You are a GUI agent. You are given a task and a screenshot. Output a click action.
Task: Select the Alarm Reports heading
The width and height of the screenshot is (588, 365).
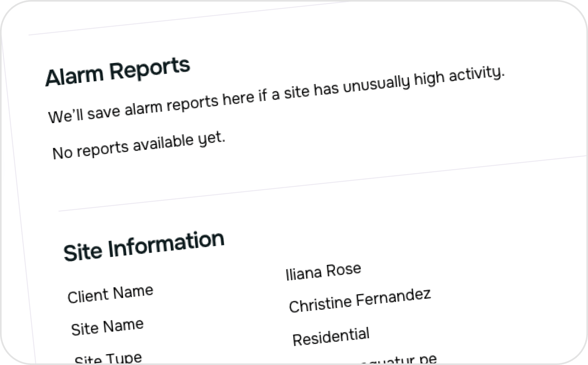[x=118, y=72]
